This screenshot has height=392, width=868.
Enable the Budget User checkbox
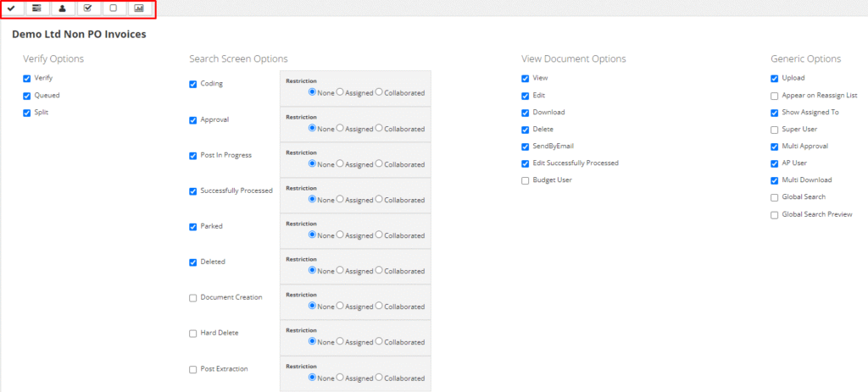(x=526, y=180)
